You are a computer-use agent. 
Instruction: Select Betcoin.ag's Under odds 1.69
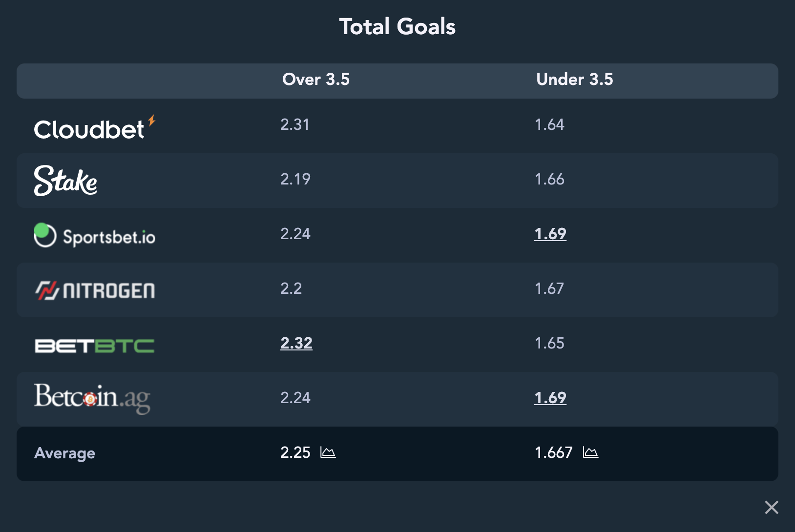click(x=550, y=398)
